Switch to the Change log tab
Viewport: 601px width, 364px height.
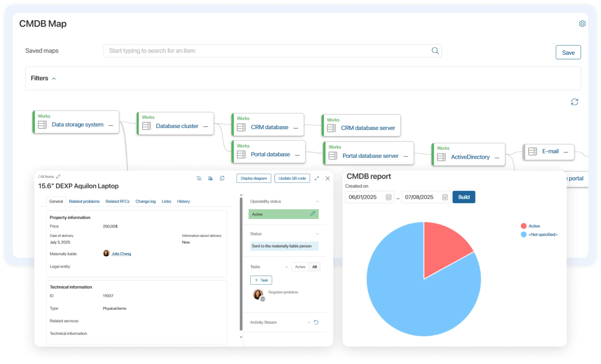pyautogui.click(x=145, y=201)
